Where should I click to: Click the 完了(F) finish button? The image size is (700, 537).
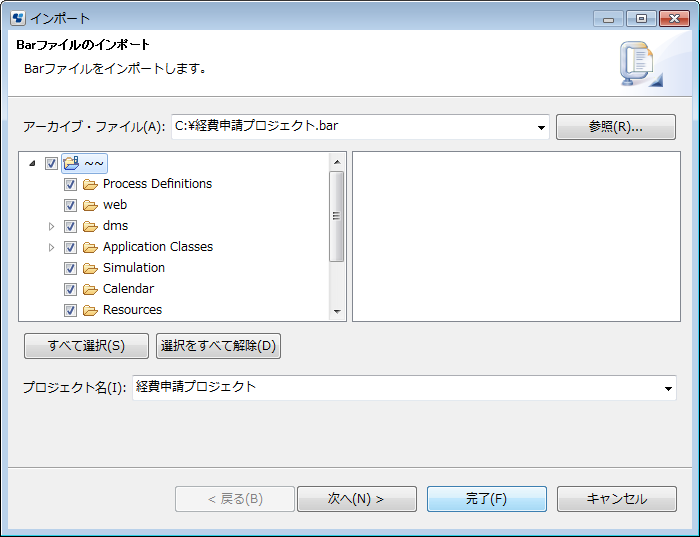coord(487,499)
